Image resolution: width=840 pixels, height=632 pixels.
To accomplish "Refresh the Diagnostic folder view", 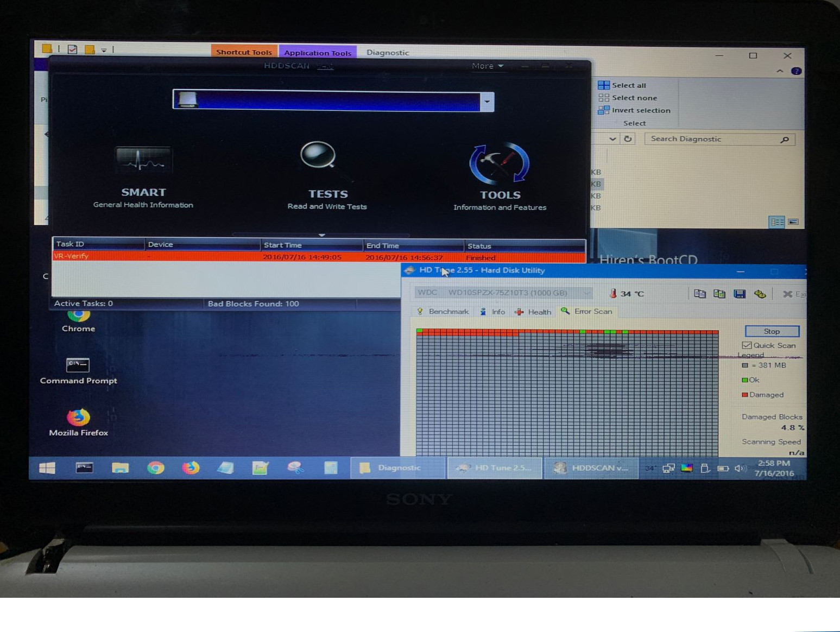I will 628,139.
